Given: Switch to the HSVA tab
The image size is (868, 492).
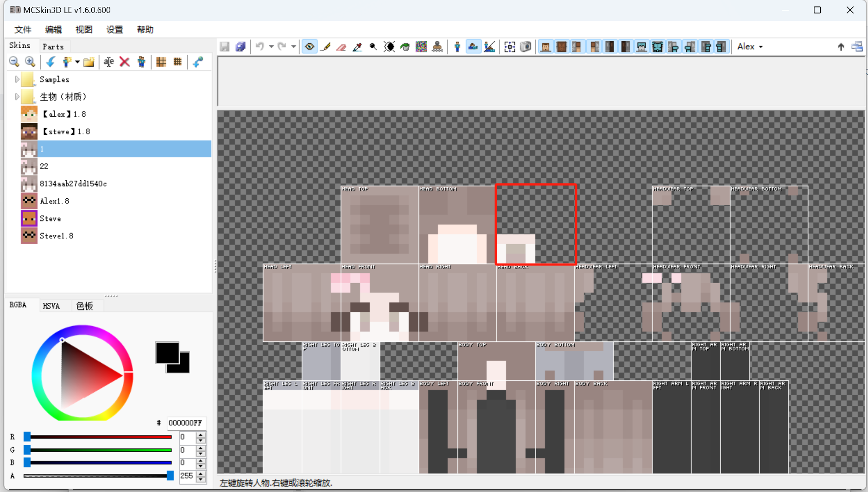Looking at the screenshot, I should (51, 306).
